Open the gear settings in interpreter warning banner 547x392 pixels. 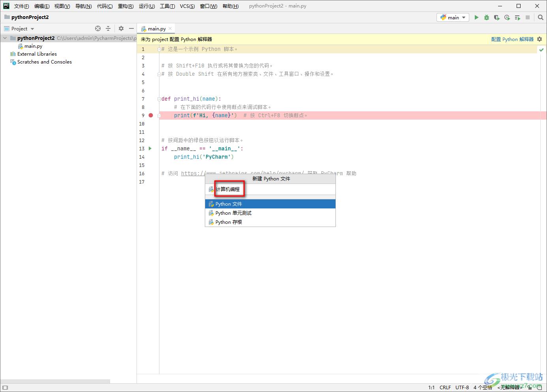(x=540, y=39)
